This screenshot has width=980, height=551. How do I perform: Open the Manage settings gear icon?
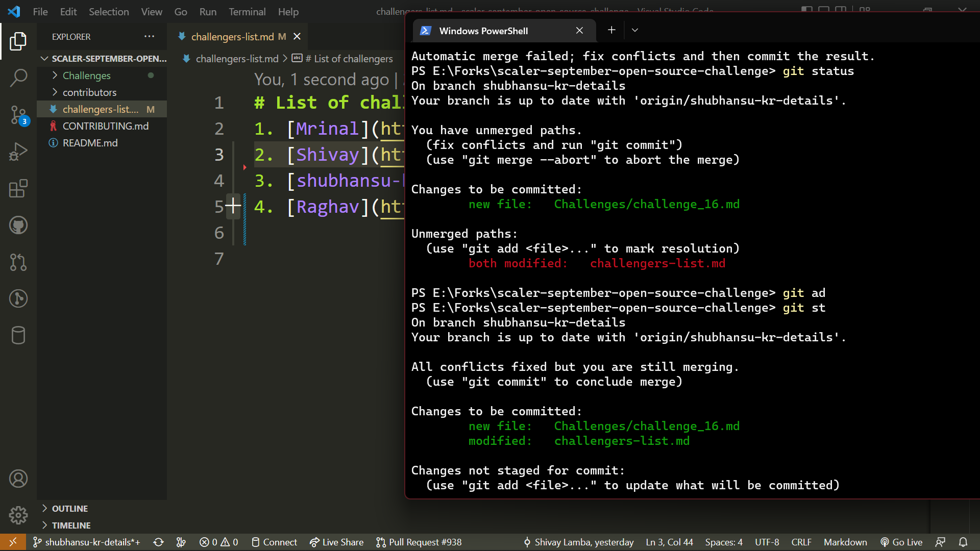tap(19, 515)
